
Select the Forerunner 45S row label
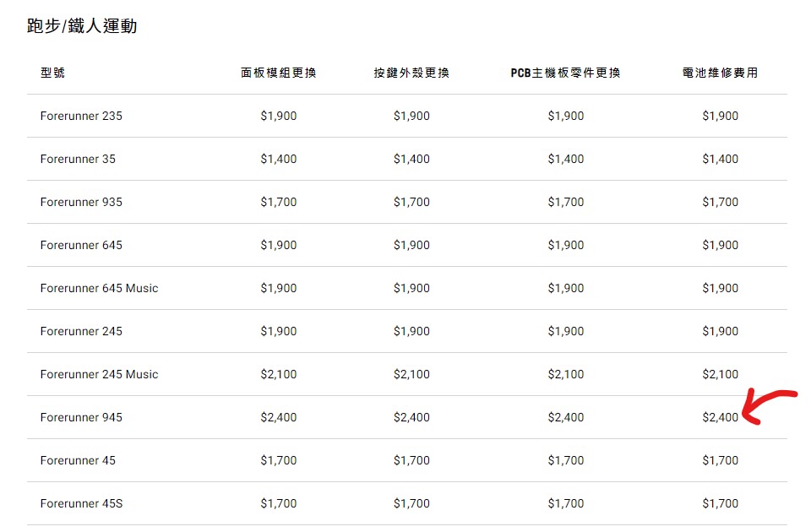(81, 503)
